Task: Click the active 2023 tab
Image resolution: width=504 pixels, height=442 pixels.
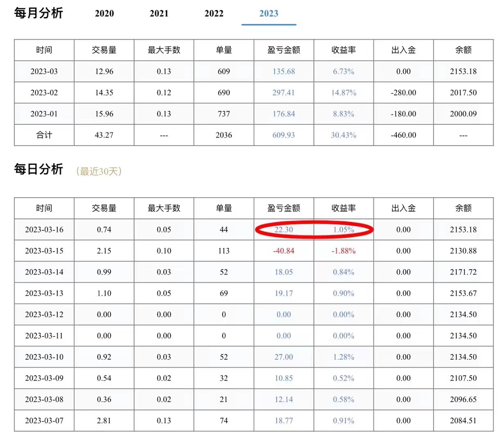Action: (x=269, y=14)
